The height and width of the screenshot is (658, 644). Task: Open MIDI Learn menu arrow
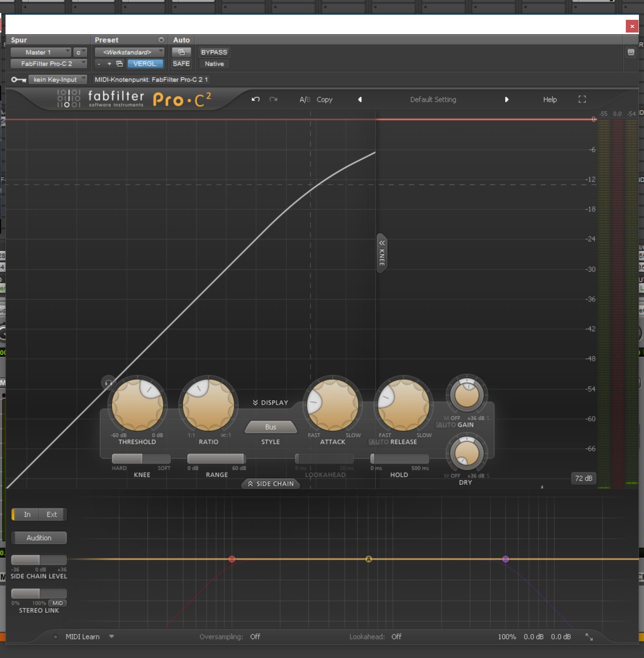pyautogui.click(x=111, y=636)
